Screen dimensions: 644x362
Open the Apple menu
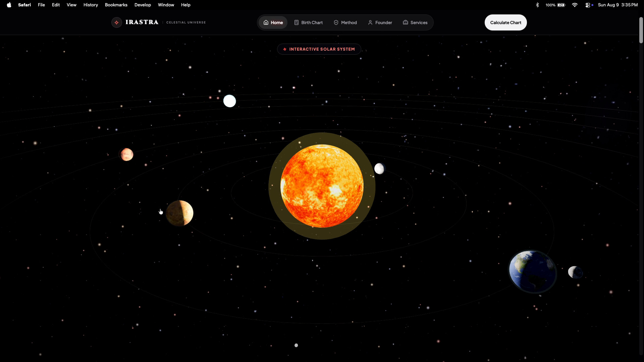9,5
